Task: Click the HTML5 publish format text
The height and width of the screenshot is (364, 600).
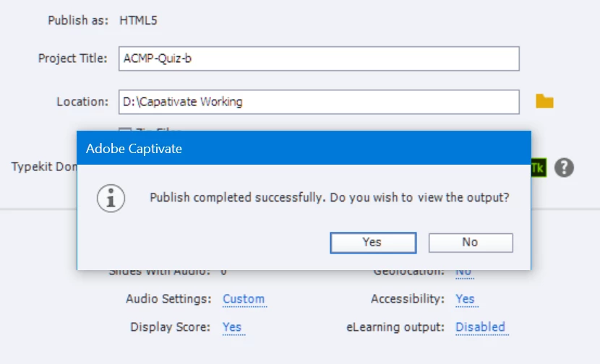Action: pyautogui.click(x=138, y=20)
